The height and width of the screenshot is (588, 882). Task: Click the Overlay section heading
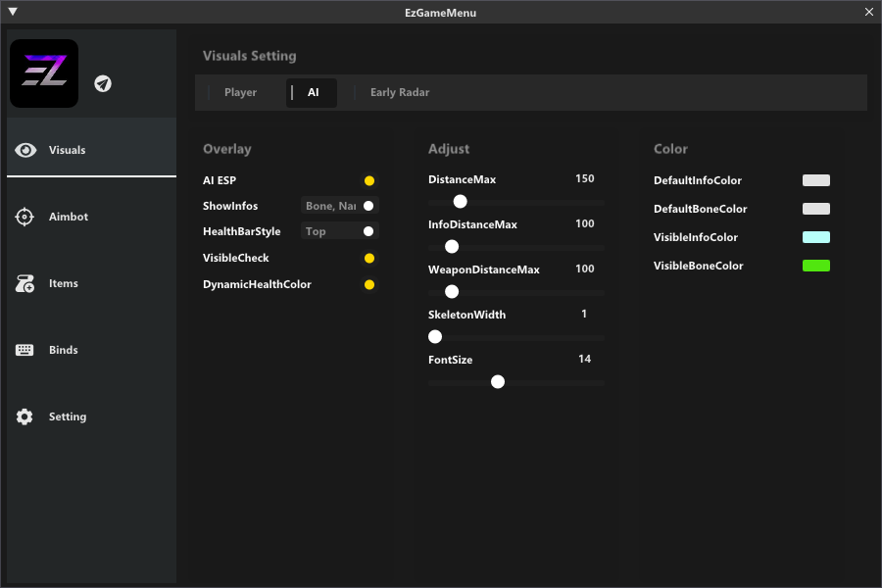226,149
